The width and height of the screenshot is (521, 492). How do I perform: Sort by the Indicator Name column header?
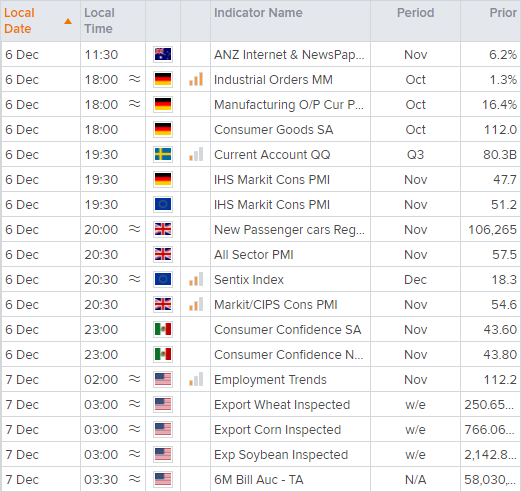coord(258,13)
